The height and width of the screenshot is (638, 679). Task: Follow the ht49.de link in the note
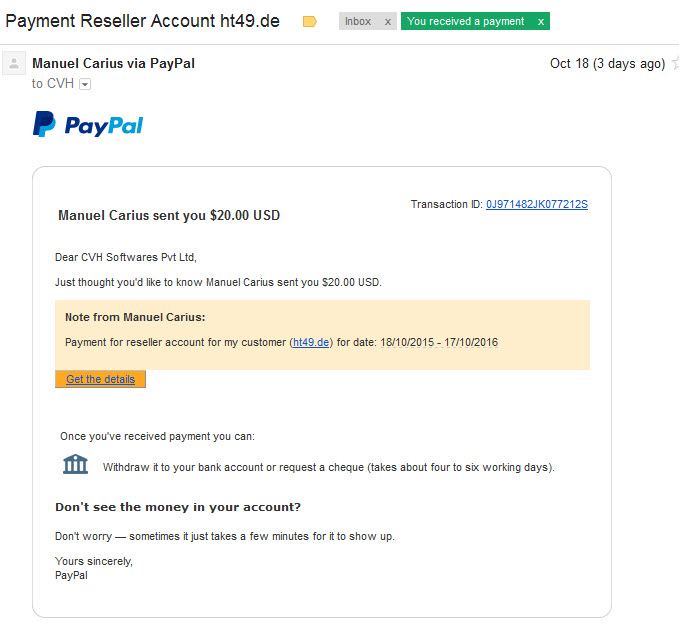[x=311, y=342]
